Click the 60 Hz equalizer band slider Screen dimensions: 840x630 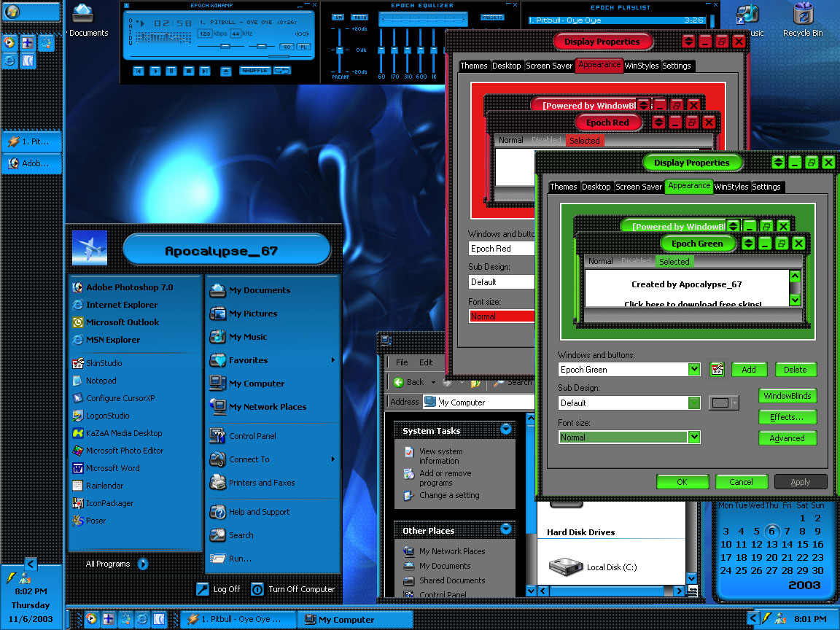coord(381,50)
